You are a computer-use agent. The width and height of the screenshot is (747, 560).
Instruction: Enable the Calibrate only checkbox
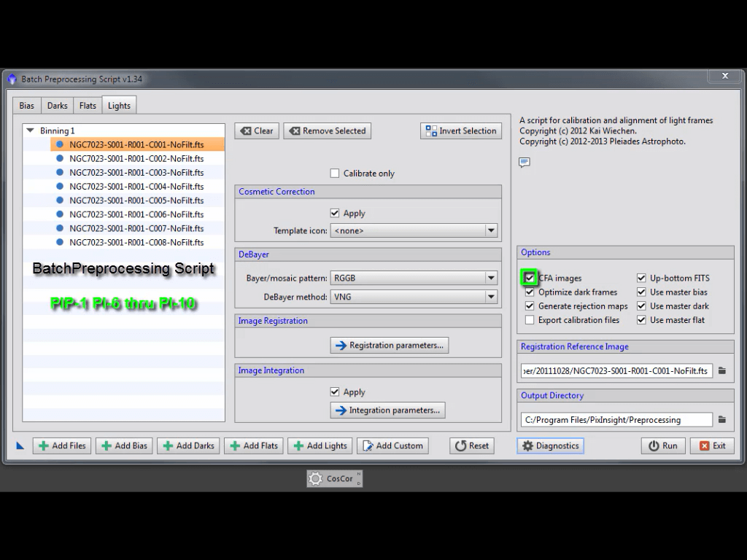[x=335, y=174]
